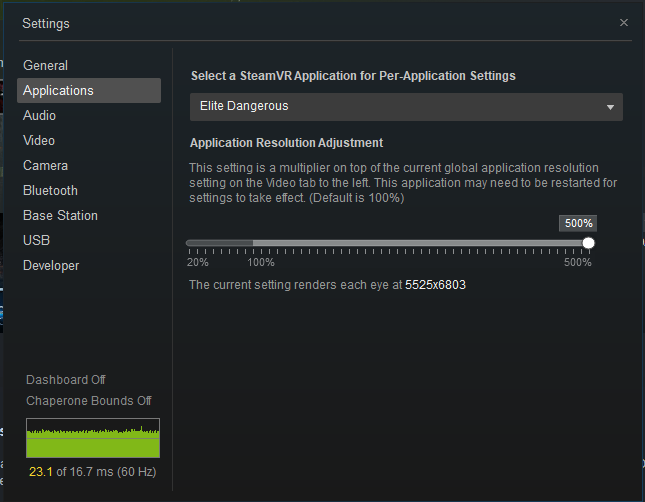Switch to the Video settings tab
The image size is (645, 502).
(x=39, y=141)
